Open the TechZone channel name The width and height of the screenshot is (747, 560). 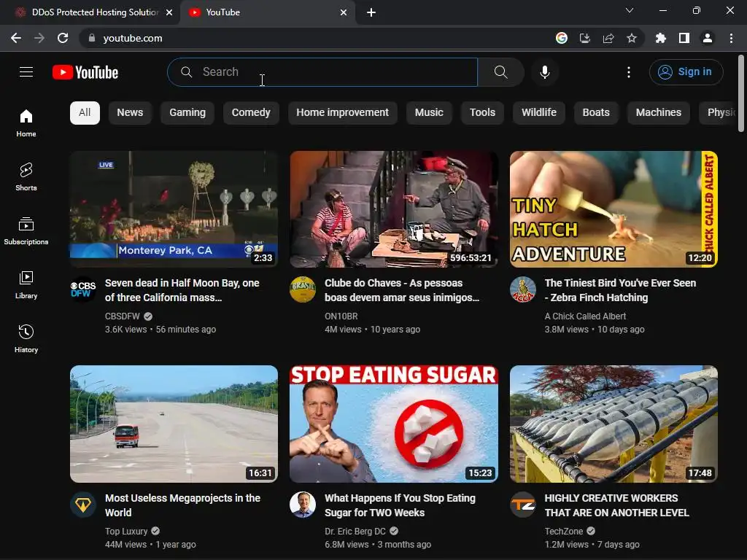coord(564,532)
